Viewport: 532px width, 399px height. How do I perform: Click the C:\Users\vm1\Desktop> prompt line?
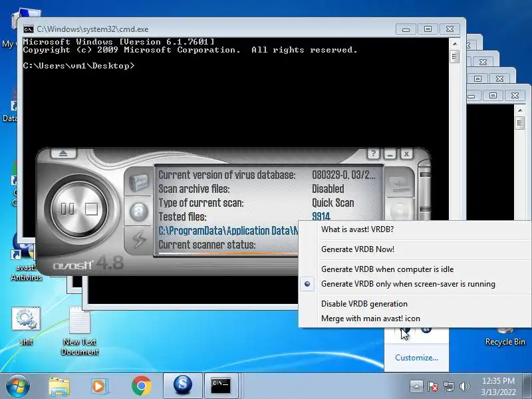(78, 66)
